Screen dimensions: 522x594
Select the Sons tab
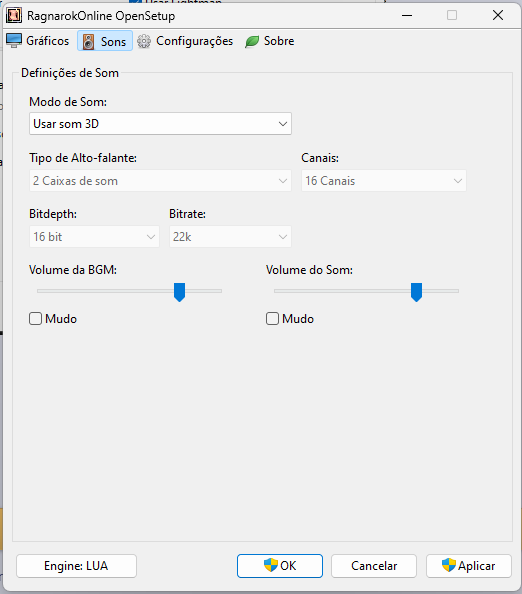click(105, 41)
